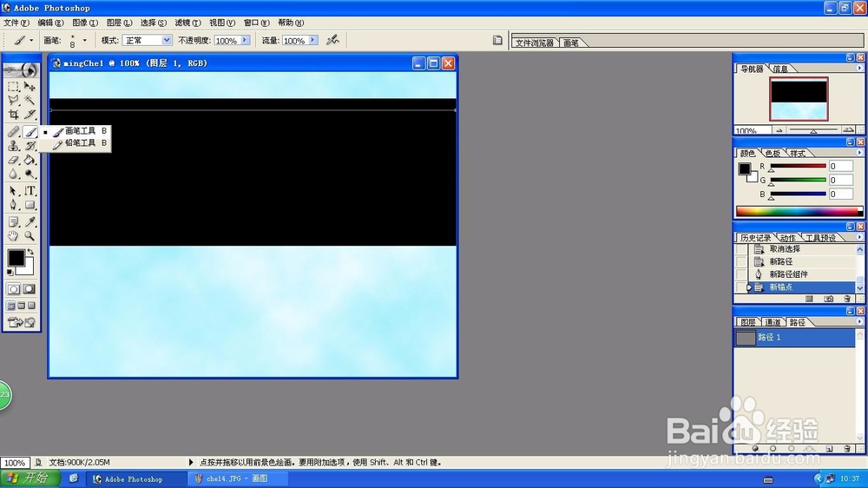Load path as a selection button
Image resolution: width=868 pixels, height=488 pixels.
tap(791, 449)
